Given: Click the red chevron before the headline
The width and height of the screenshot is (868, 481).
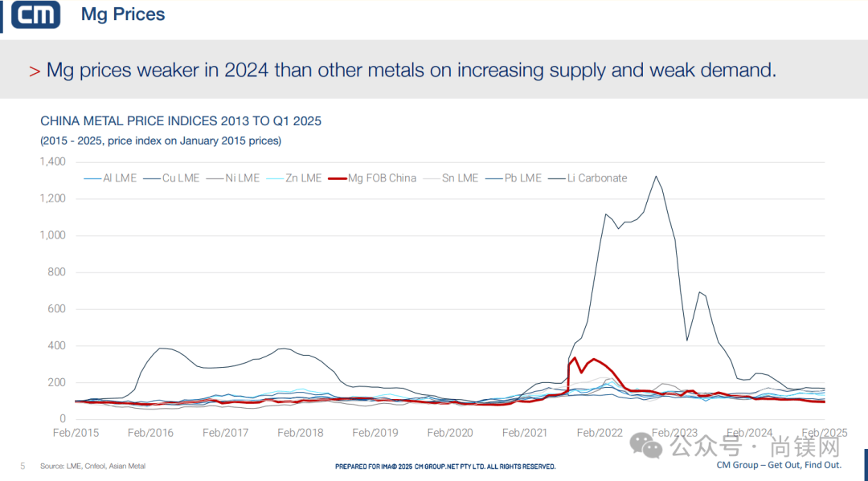Looking at the screenshot, I should pos(35,71).
